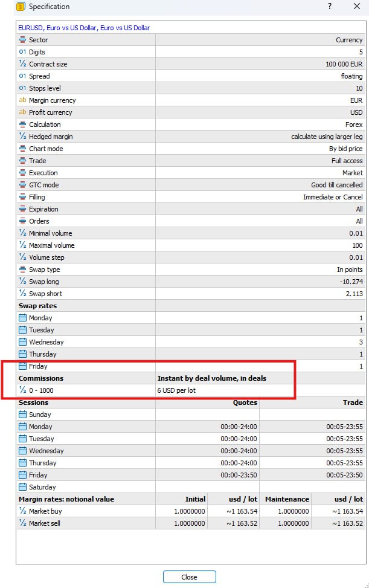Click the icon beside 0 - 1000 commission
The width and height of the screenshot is (369, 588).
pyautogui.click(x=22, y=390)
